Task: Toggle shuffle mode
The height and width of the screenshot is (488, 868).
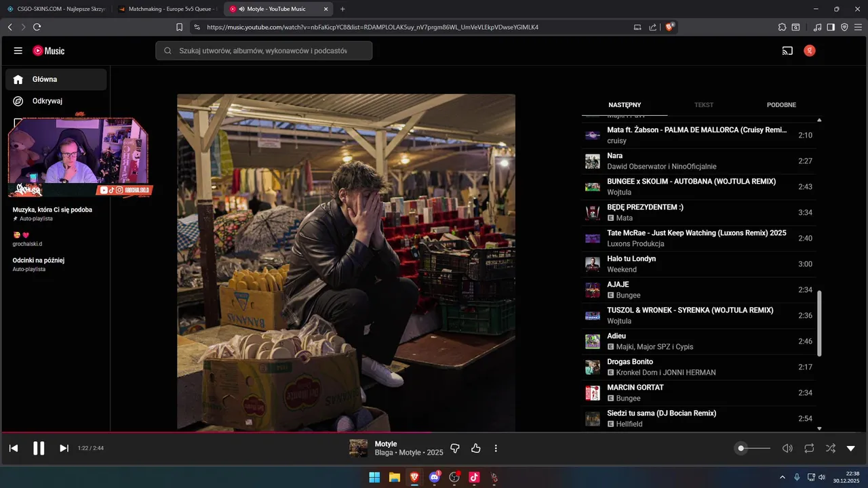Action: [830, 448]
